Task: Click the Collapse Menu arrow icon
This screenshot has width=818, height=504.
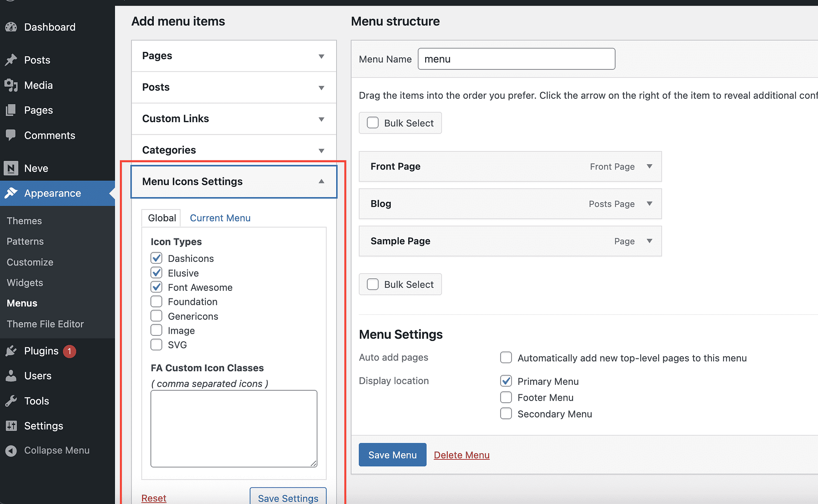Action: point(11,450)
